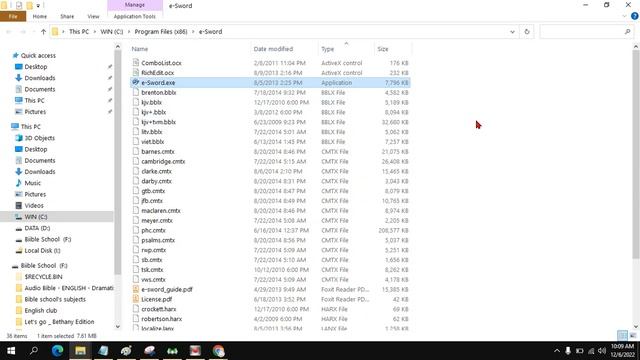
Task: Open English club folder in sidebar
Action: tap(40, 311)
